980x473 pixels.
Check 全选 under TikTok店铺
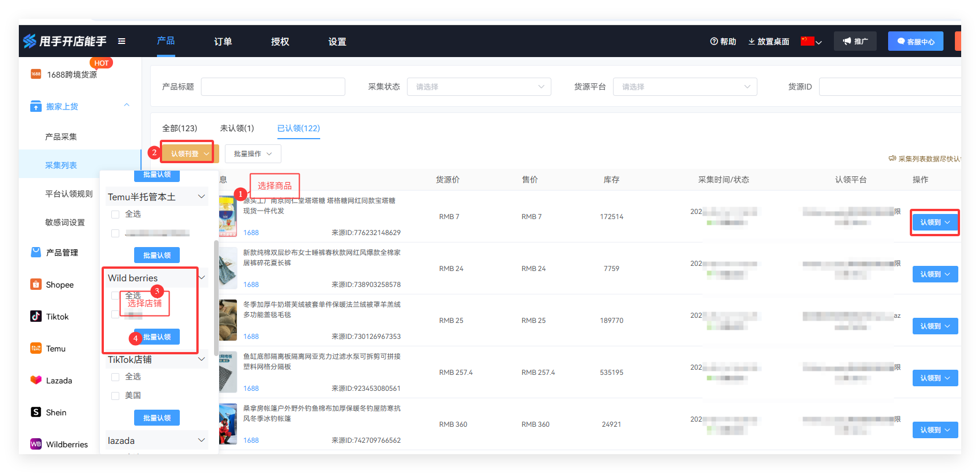point(115,377)
